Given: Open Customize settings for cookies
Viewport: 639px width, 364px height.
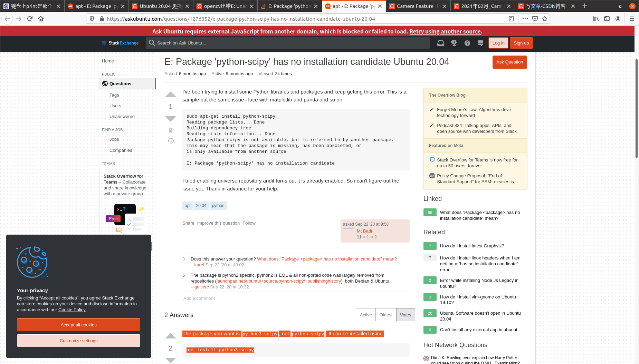Looking at the screenshot, I should pos(78,341).
